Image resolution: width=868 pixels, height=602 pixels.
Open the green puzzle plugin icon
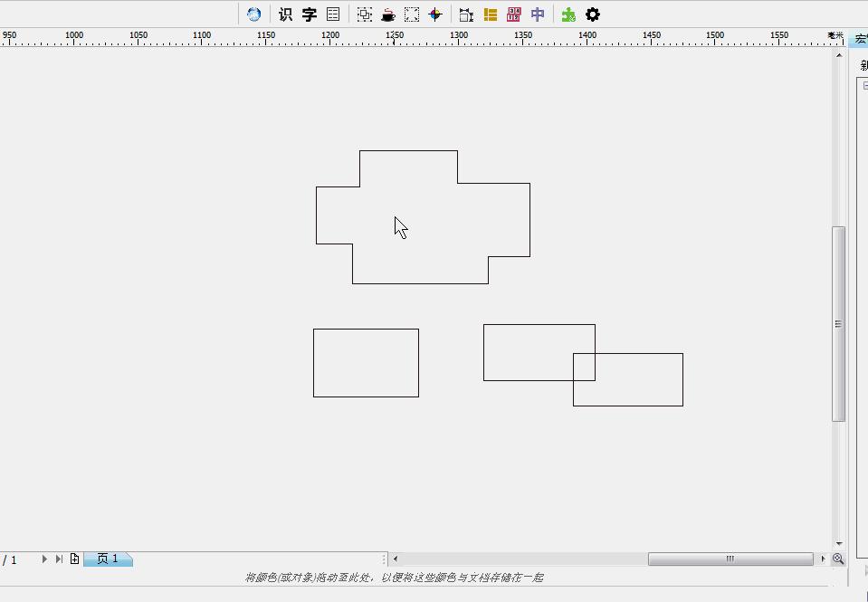(x=568, y=14)
